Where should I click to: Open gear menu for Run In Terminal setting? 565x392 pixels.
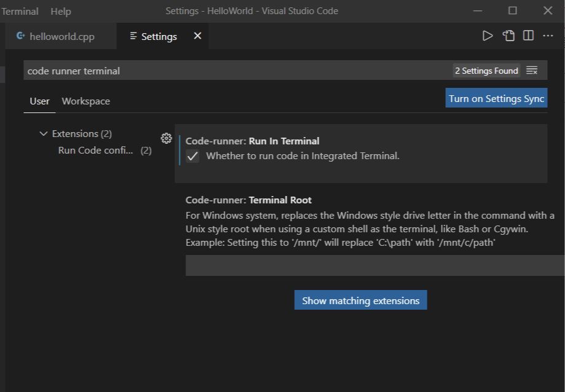tap(166, 138)
